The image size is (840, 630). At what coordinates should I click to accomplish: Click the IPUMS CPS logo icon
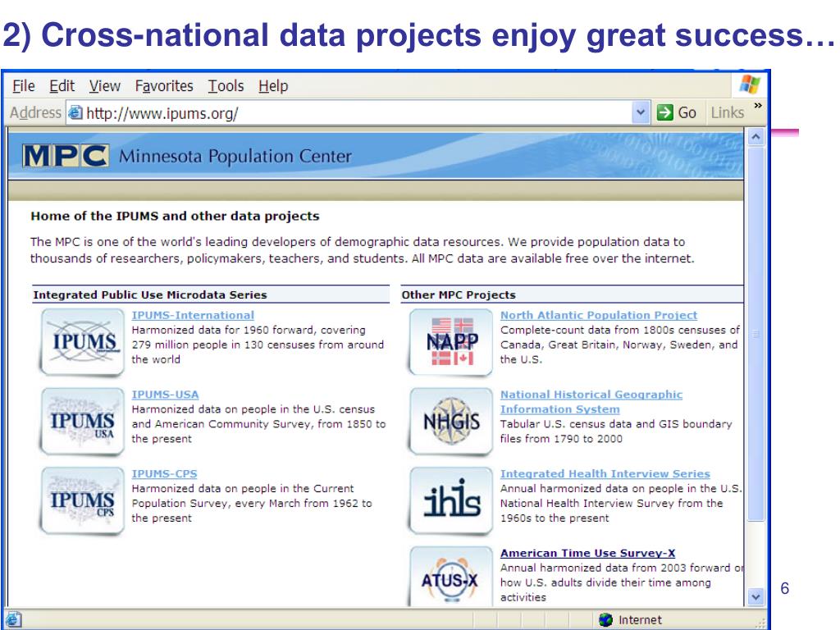pyautogui.click(x=82, y=501)
